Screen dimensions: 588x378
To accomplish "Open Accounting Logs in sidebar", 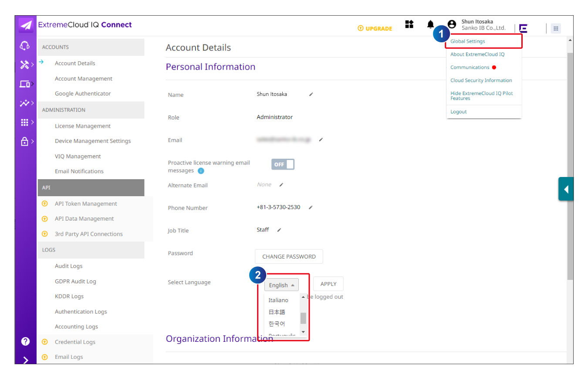I will click(x=76, y=327).
